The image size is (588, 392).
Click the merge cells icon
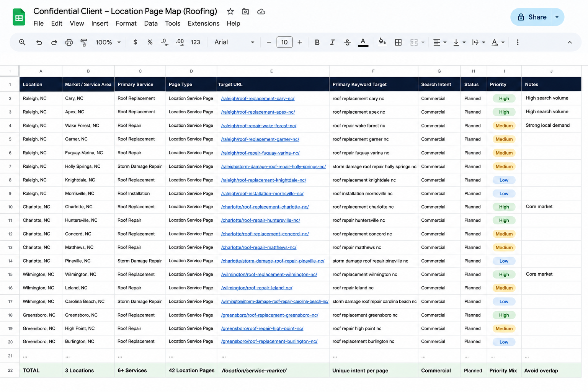414,42
